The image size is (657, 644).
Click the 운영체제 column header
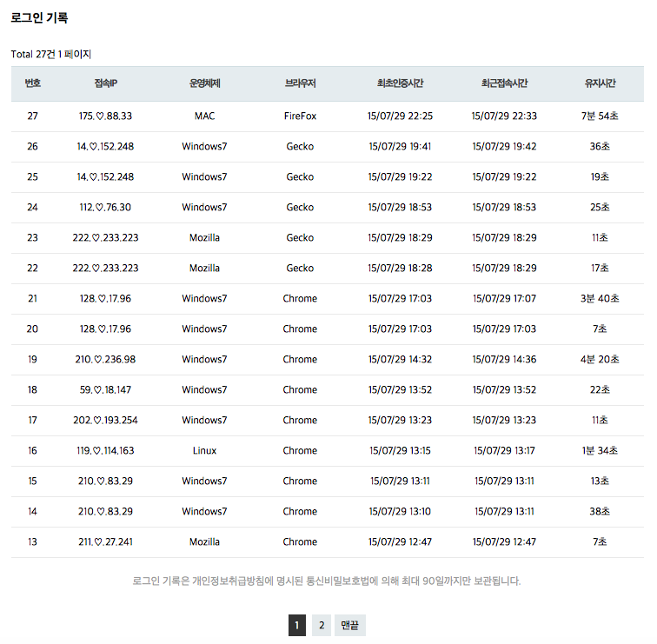click(204, 83)
